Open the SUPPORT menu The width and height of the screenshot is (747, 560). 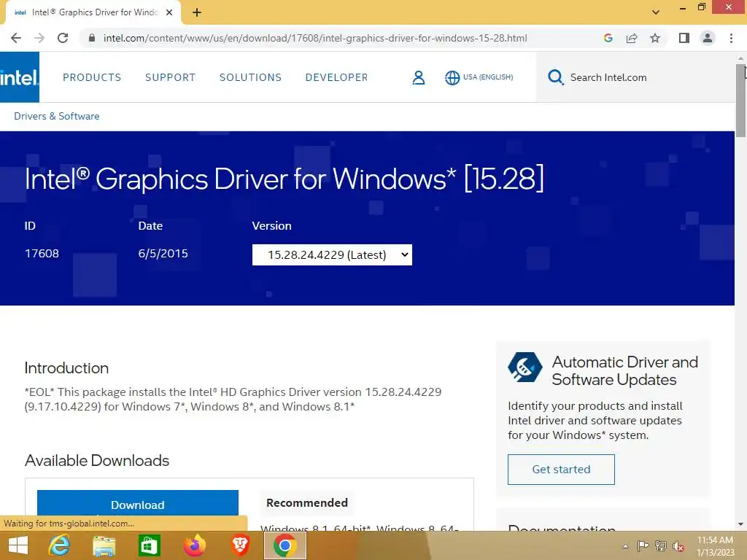(x=170, y=77)
